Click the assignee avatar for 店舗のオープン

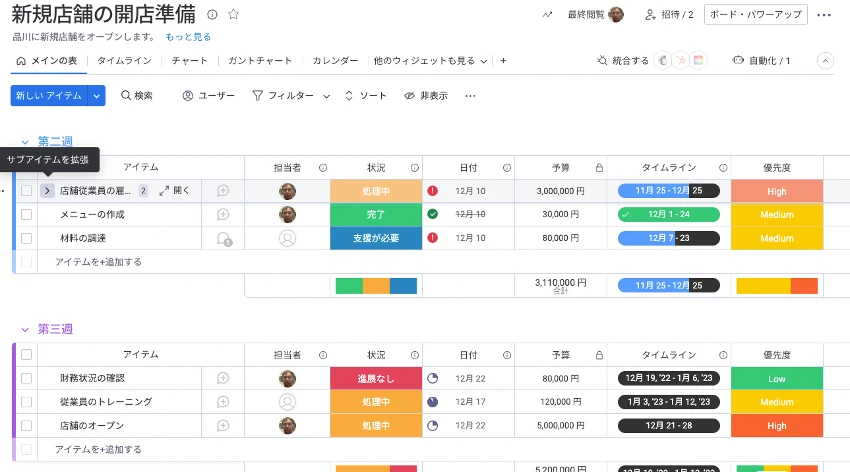287,426
